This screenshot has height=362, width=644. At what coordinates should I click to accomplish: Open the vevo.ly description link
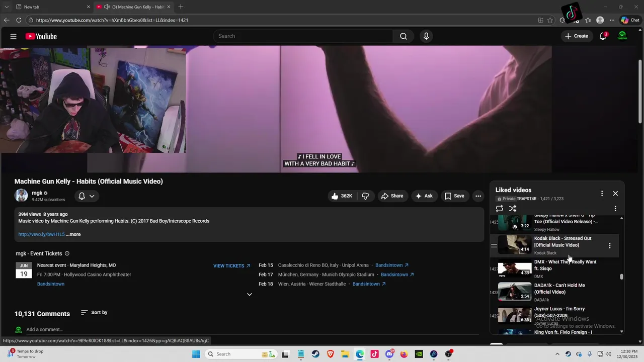coord(41,234)
